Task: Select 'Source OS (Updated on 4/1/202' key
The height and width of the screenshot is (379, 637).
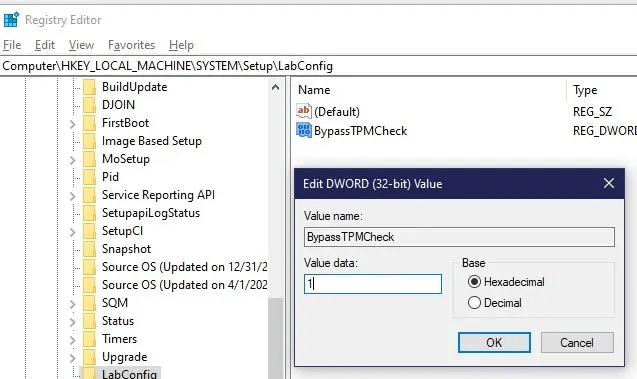Action: (x=184, y=285)
